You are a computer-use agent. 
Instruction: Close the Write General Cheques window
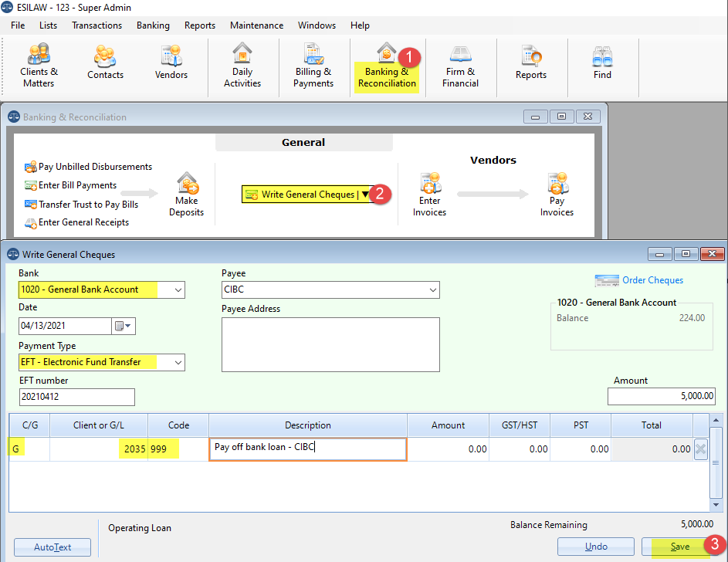pyautogui.click(x=713, y=254)
